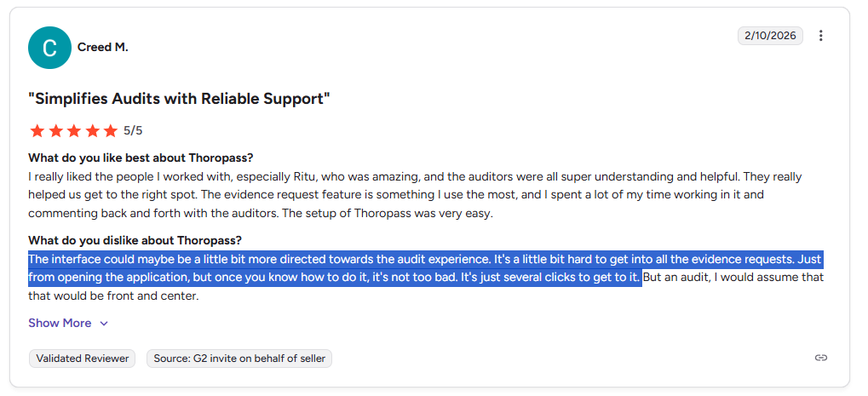868x396 pixels.
Task: Open the three-dot options menu on the review
Action: click(820, 36)
